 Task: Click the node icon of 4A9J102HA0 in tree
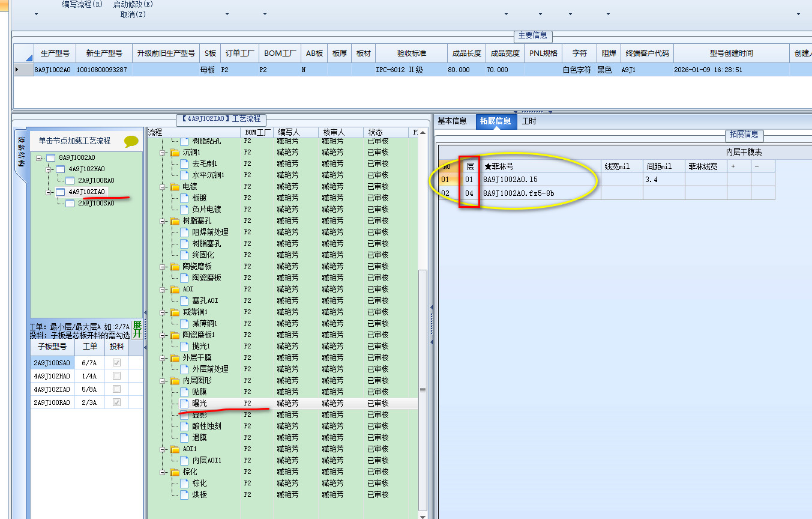click(x=60, y=169)
